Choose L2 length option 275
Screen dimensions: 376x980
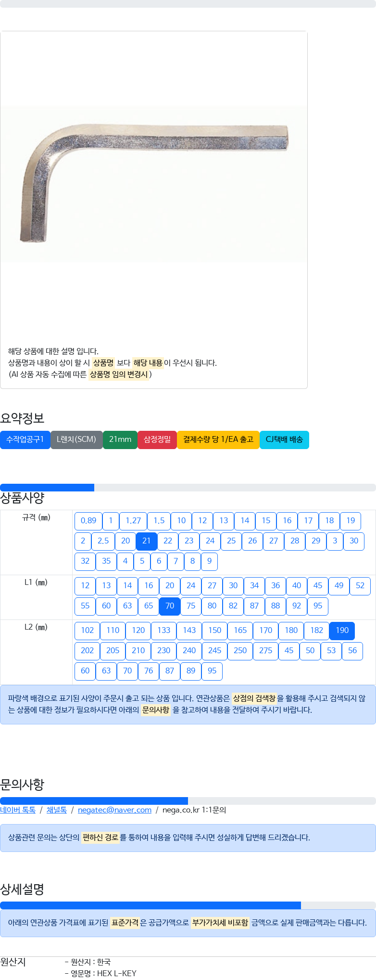[x=266, y=651]
